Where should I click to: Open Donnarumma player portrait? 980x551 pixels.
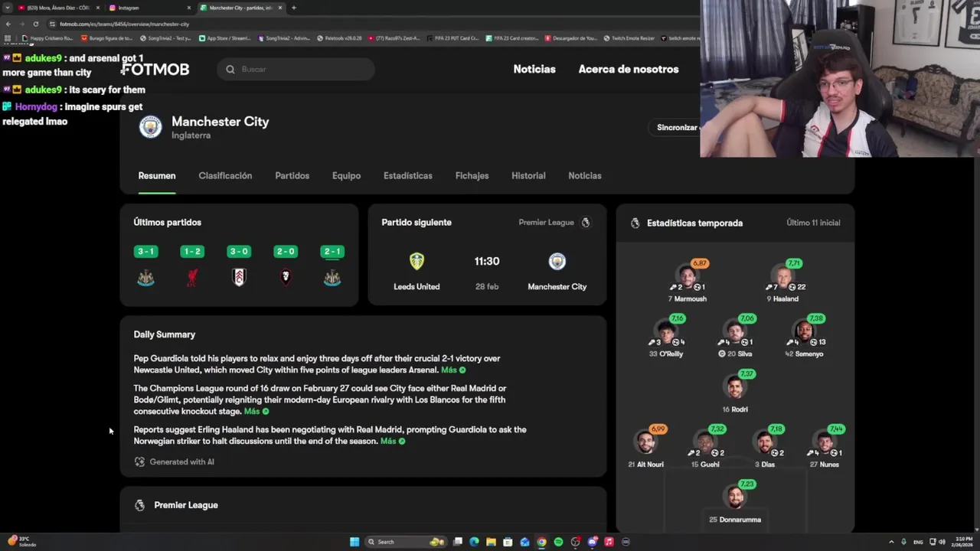pos(736,496)
